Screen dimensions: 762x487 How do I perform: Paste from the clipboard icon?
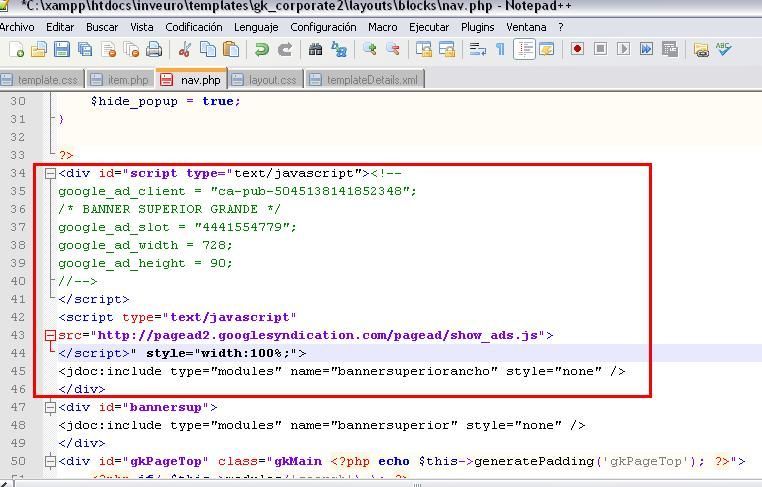(231, 50)
